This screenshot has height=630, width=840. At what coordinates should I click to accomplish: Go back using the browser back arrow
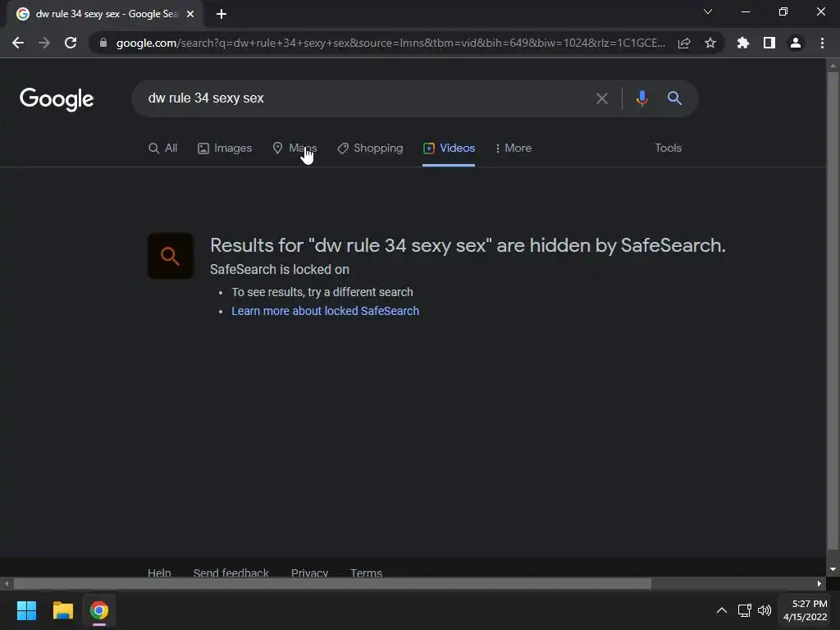click(x=18, y=43)
